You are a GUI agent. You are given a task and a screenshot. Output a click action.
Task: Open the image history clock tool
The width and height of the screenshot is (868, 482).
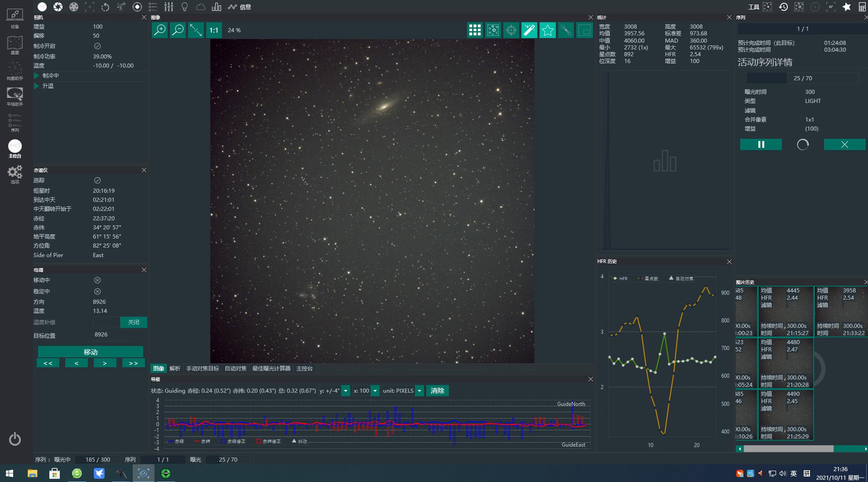(783, 7)
